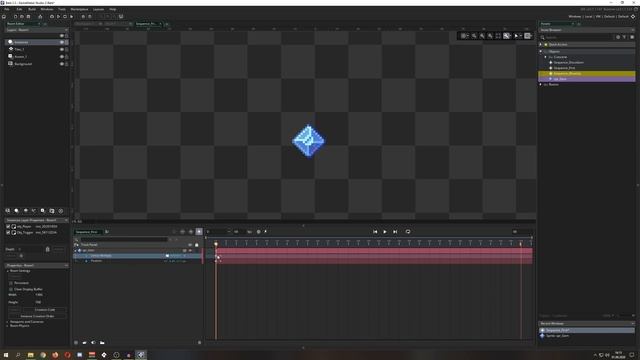The width and height of the screenshot is (640, 360).
Task: Check the Persistent room checkbox
Action: coord(11,283)
